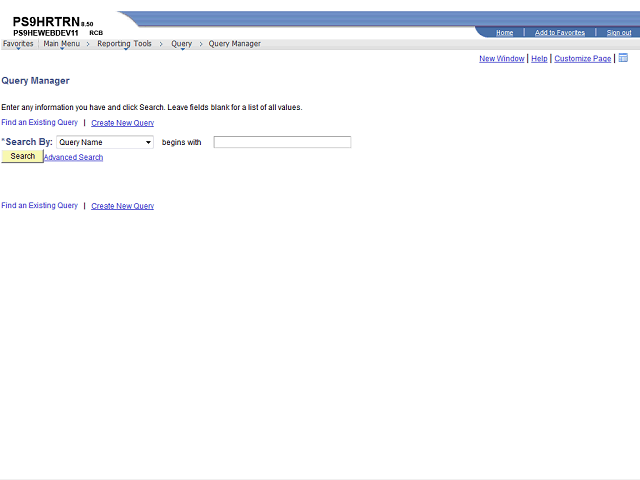Go to Home via header link
Viewport: 640px width, 480px height.
pos(504,33)
